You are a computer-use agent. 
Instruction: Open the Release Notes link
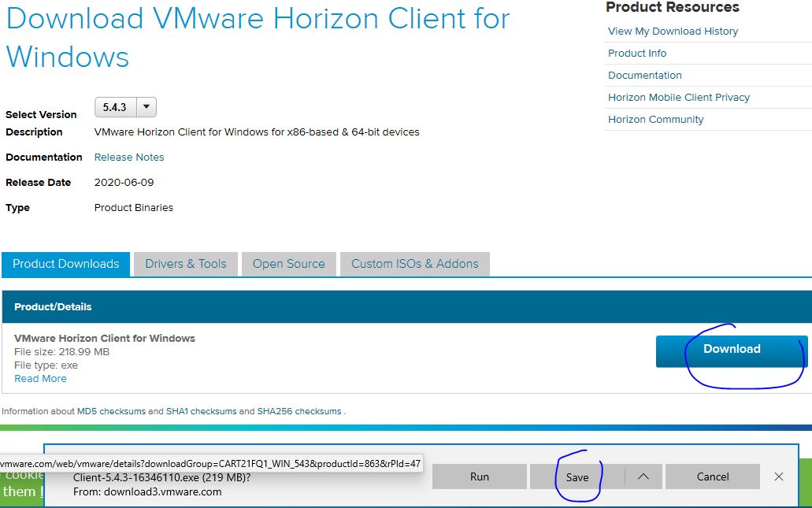[129, 157]
